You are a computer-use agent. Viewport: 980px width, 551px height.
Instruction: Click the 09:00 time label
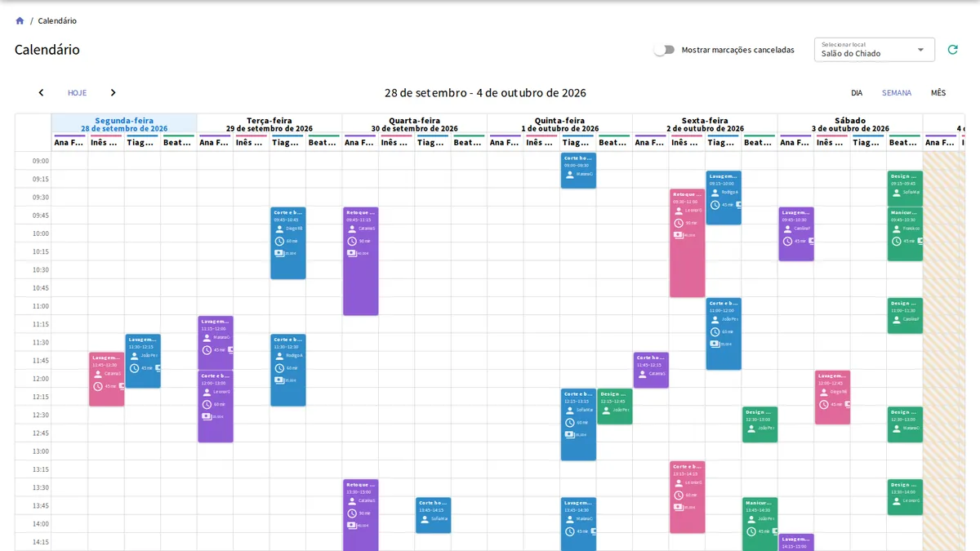pos(40,161)
